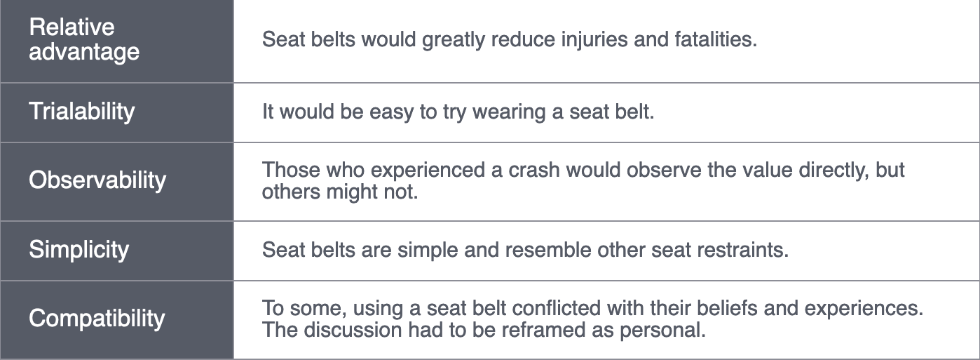Screen dimensions: 980x360
Task: Select the line starting 'To some, using a seat belt'
Action: click(x=592, y=309)
